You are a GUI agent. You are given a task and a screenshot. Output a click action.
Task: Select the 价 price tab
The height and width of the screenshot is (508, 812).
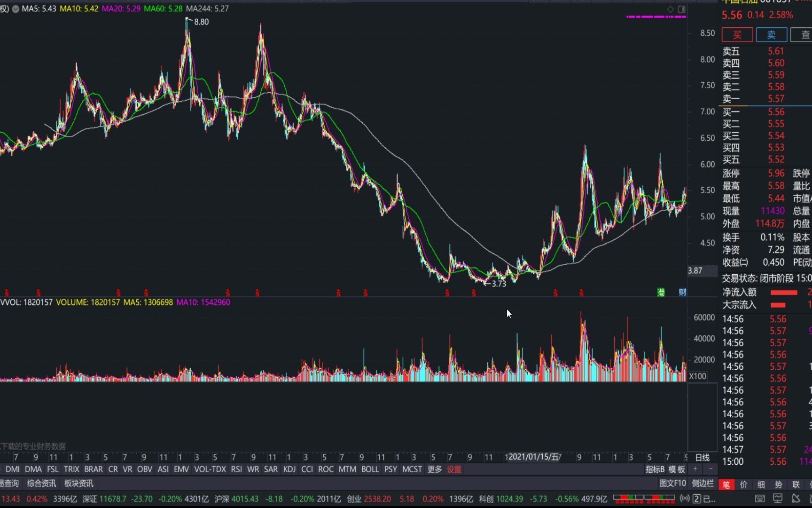[x=744, y=484]
